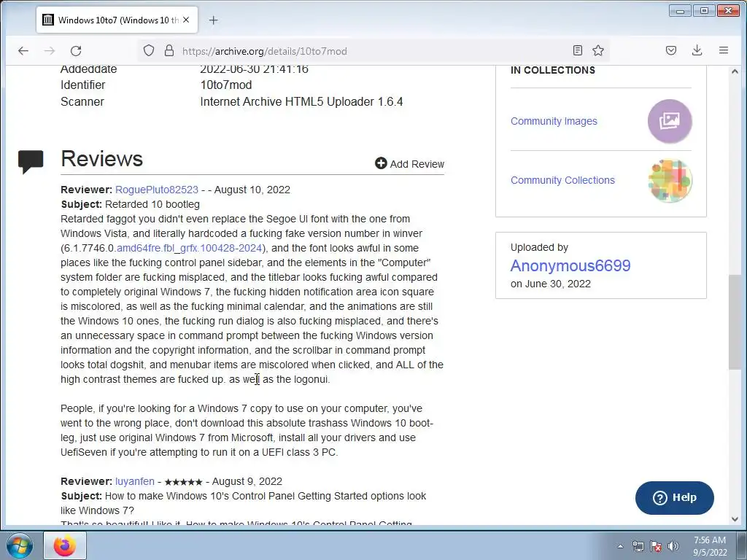Click the Firefox taskbar icon
The width and height of the screenshot is (747, 560).
(x=65, y=545)
